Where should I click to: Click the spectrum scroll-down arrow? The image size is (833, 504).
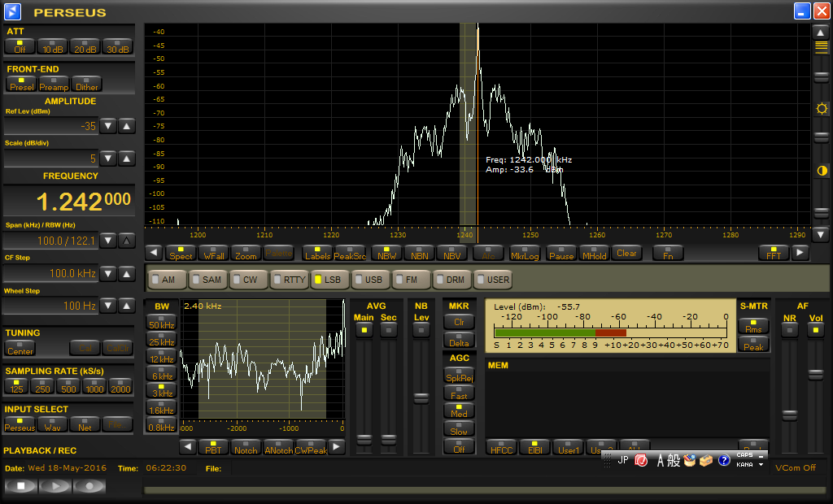(x=821, y=233)
